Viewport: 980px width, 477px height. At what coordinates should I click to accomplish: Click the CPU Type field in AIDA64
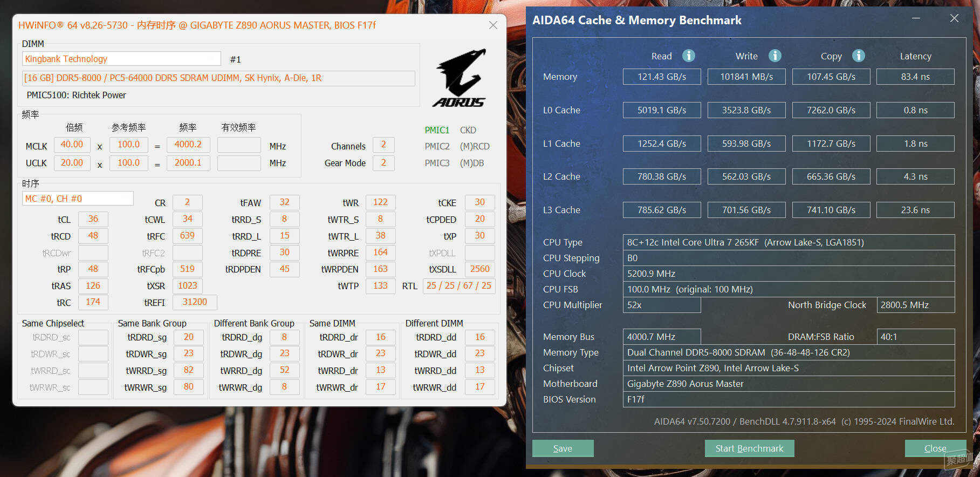pos(789,242)
